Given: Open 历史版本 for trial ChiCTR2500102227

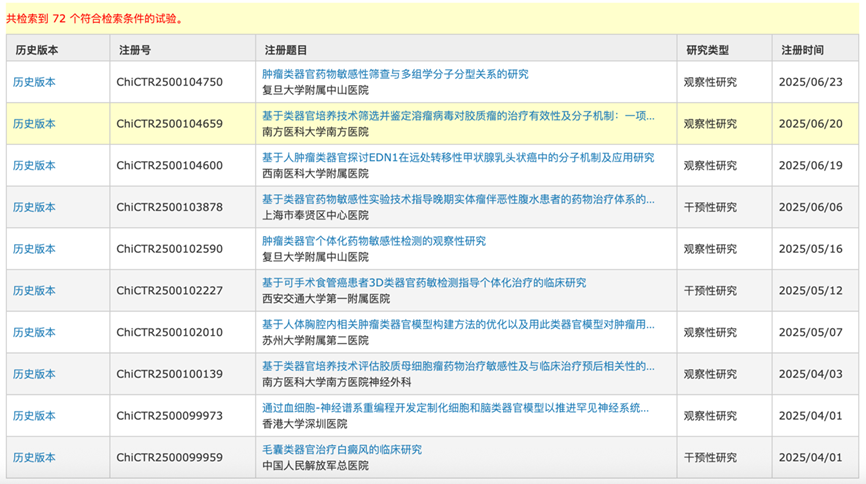Looking at the screenshot, I should 34,291.
